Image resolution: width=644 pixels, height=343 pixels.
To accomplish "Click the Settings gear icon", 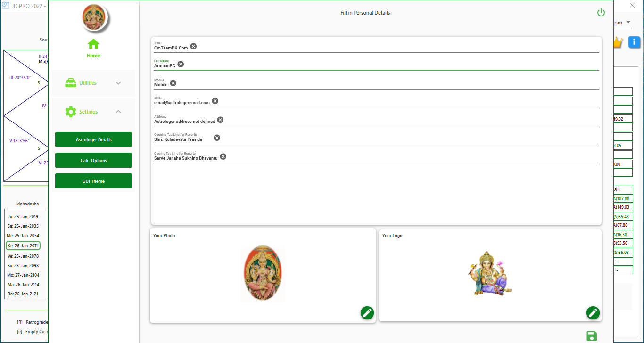I will point(71,112).
